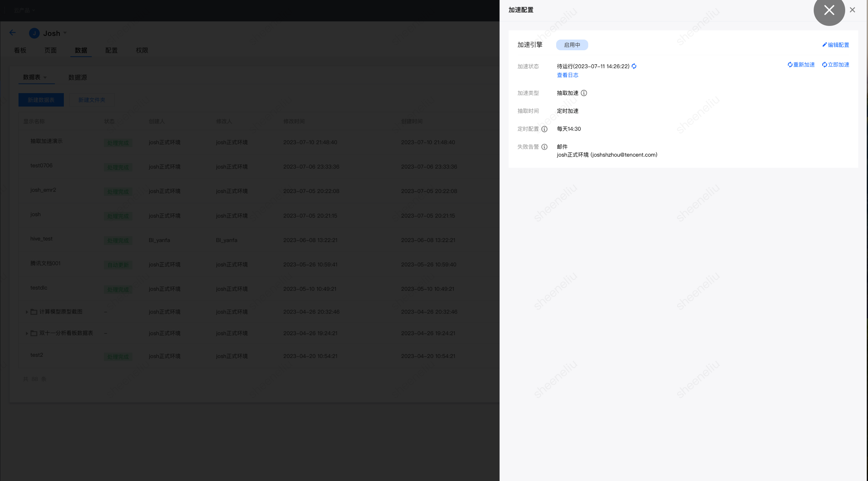Click 每天14:30 schedule value
Viewport: 868px width, 481px height.
pyautogui.click(x=569, y=129)
